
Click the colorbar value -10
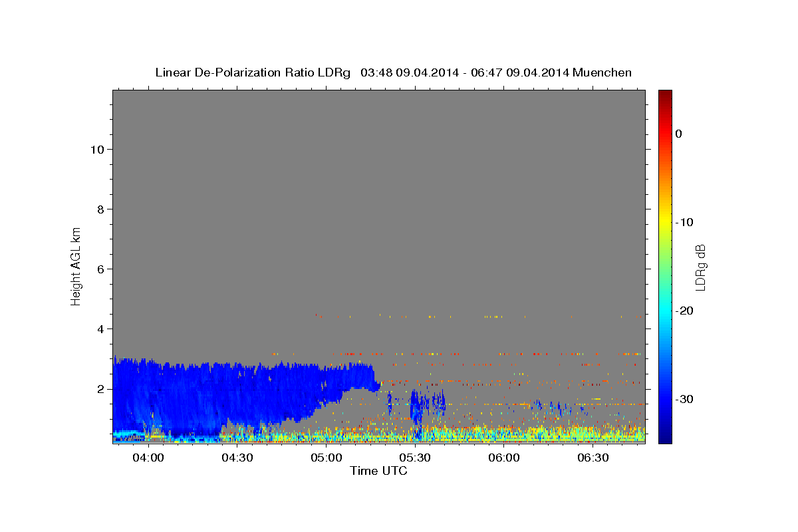pyautogui.click(x=684, y=222)
